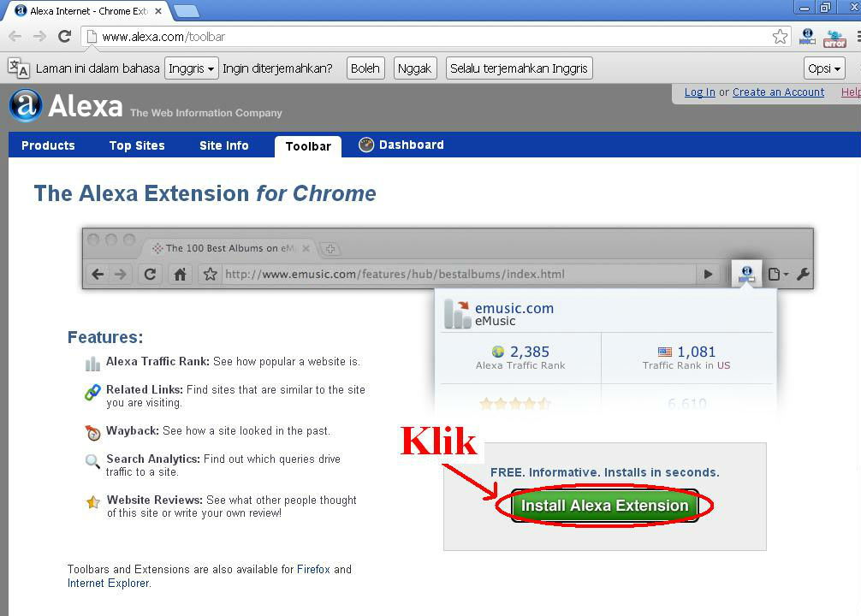Click the play arrow in demo address bar
This screenshot has height=616, width=861.
click(709, 274)
